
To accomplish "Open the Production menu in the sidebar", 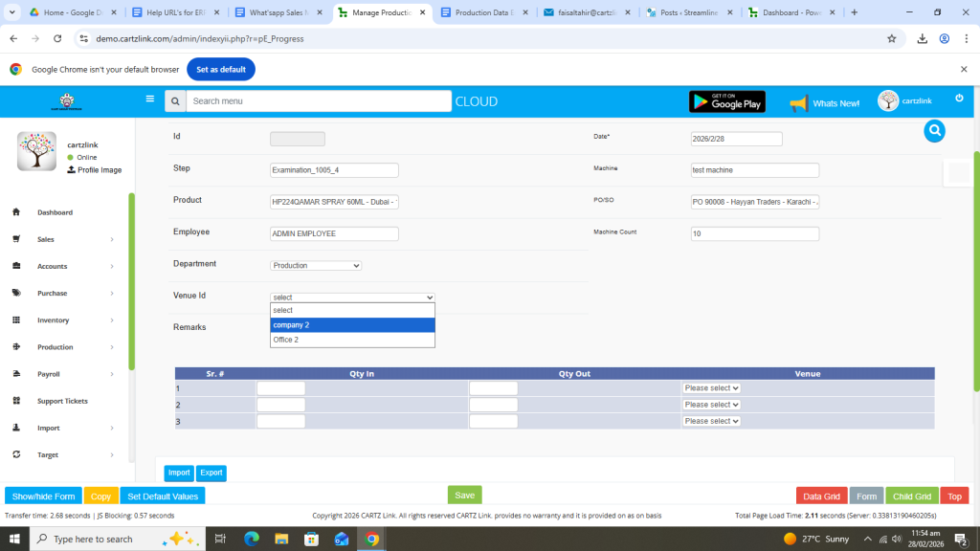I will tap(56, 347).
